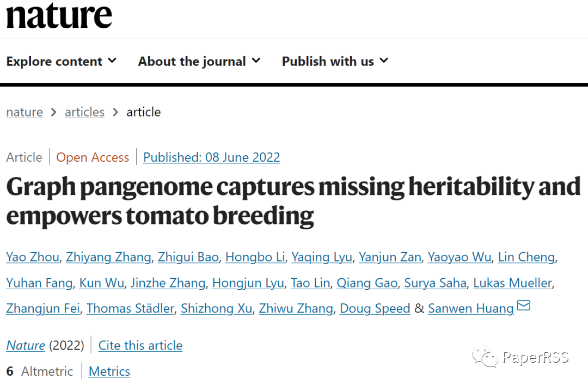Click the Doug Speed author link
588x385 pixels.
(375, 308)
